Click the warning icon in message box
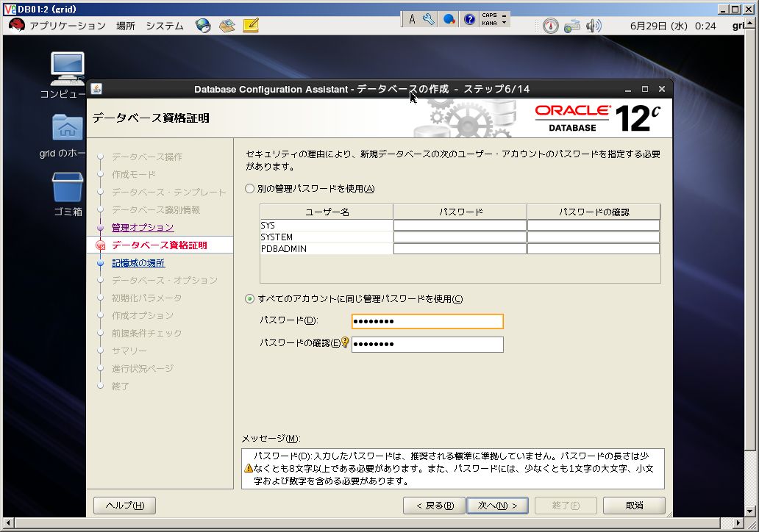Screen dimensions: 759x532 click(249, 468)
